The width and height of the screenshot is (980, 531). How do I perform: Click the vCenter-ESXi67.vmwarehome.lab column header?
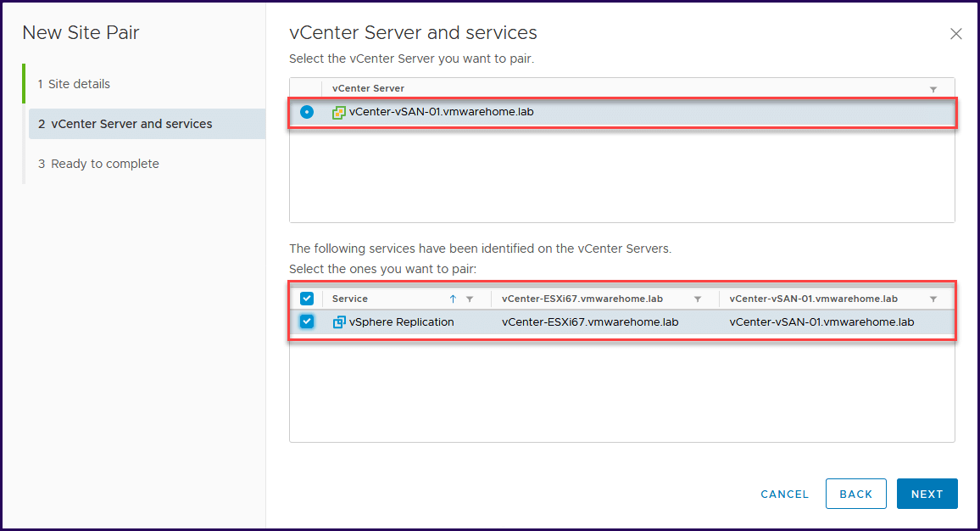tap(582, 299)
